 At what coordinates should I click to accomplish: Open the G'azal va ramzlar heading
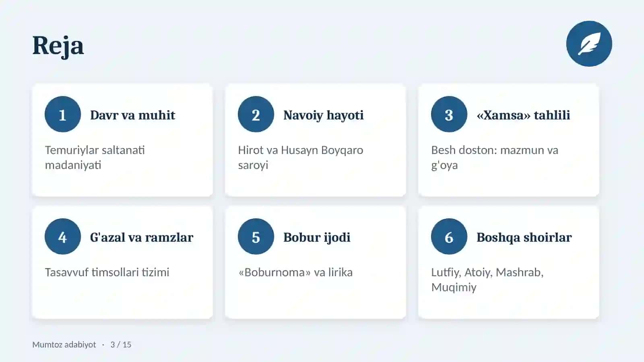pyautogui.click(x=142, y=237)
